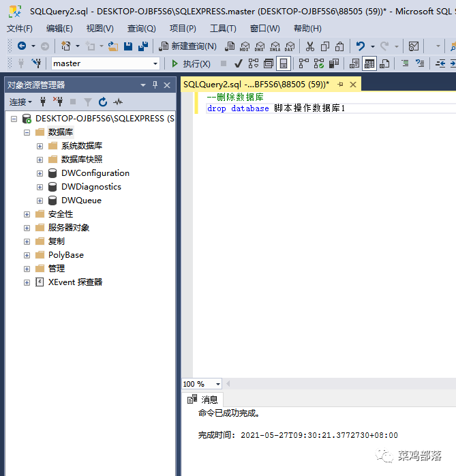Screen dimensions: 456x476
Task: Click the Save All icon
Action: point(143,46)
